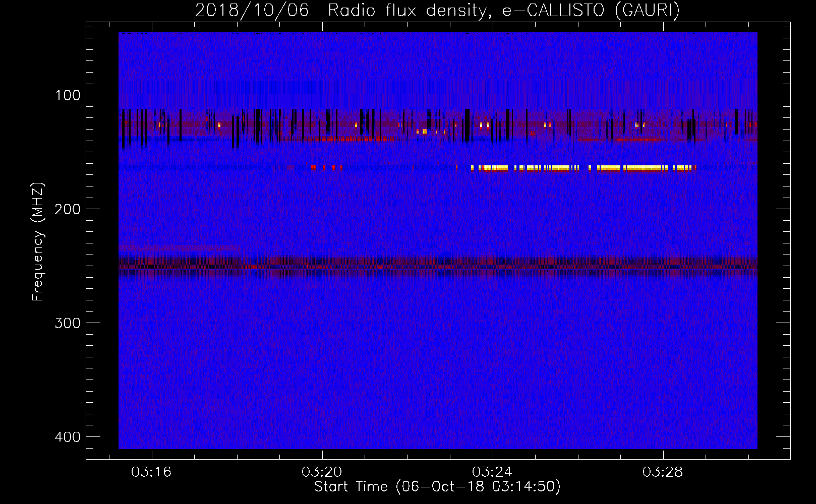Click the "100" frequency tick label
The height and width of the screenshot is (504, 816).
click(x=68, y=95)
